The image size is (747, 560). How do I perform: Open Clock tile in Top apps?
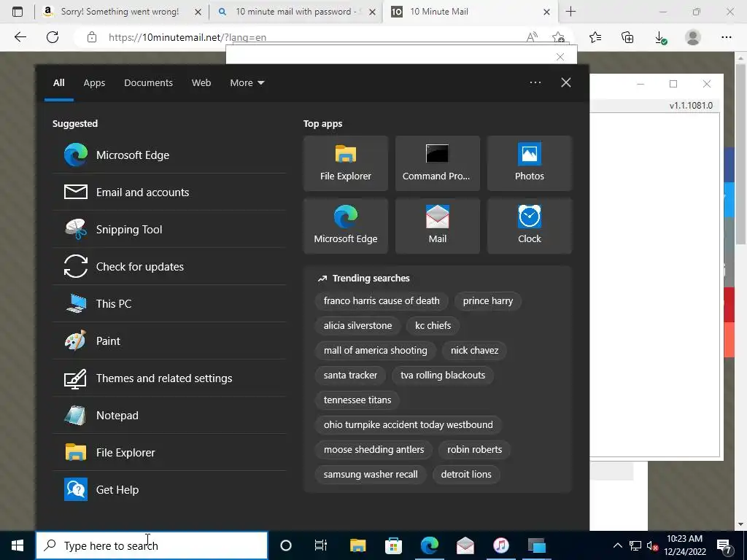coord(530,226)
